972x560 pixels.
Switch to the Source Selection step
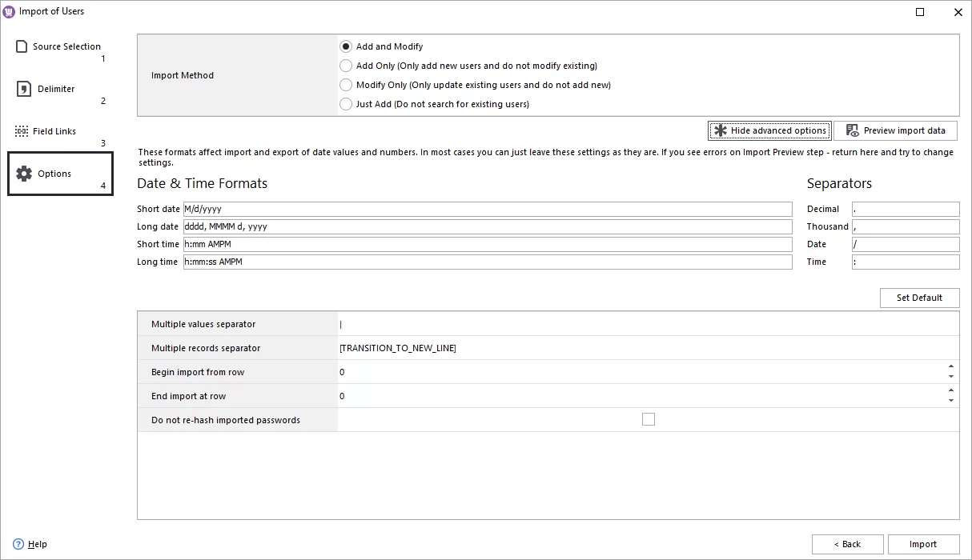pos(66,46)
